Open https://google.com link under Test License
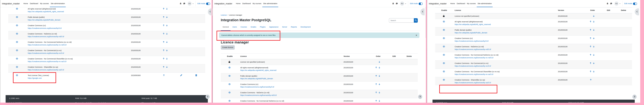644x105 pixels. click(x=35, y=78)
